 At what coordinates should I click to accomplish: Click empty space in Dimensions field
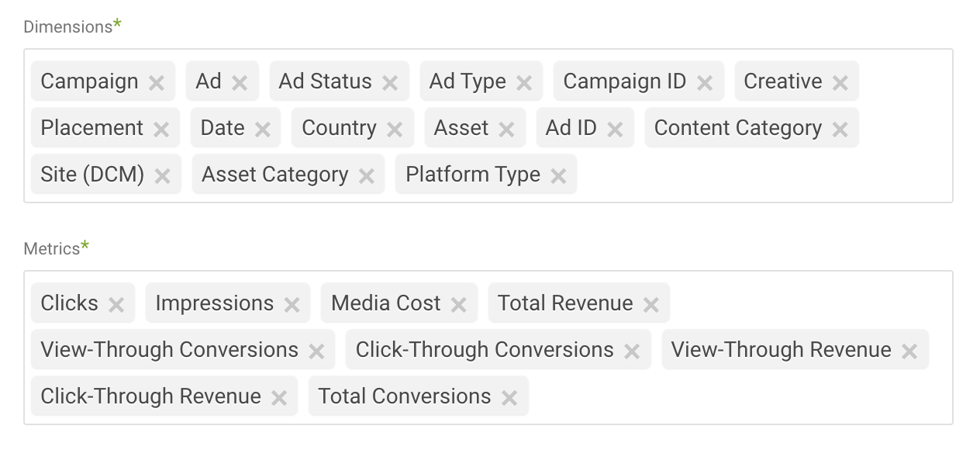[760, 175]
